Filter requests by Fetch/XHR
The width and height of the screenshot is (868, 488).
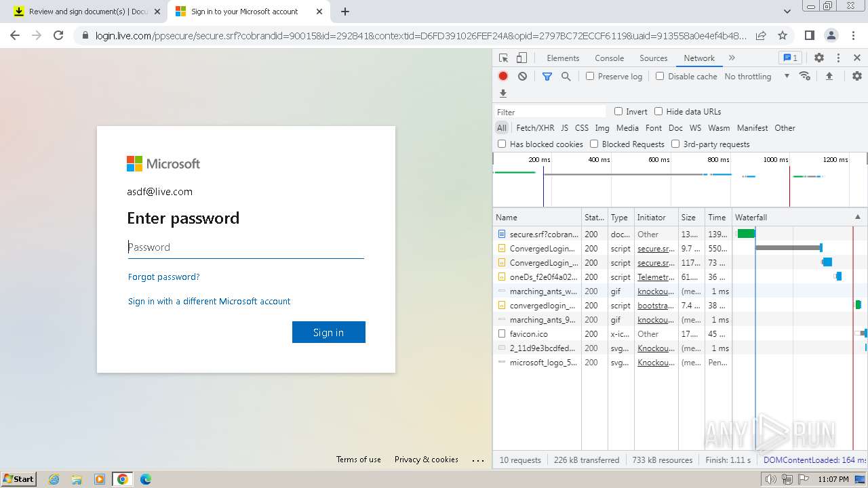point(535,127)
